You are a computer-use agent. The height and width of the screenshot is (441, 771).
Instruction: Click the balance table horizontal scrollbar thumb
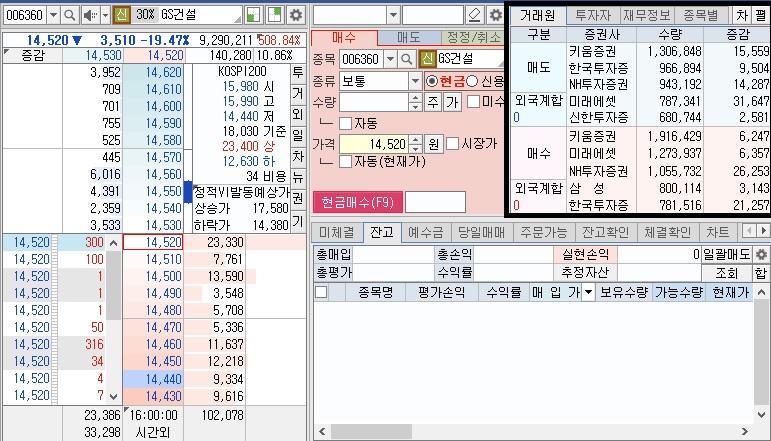pyautogui.click(x=371, y=432)
